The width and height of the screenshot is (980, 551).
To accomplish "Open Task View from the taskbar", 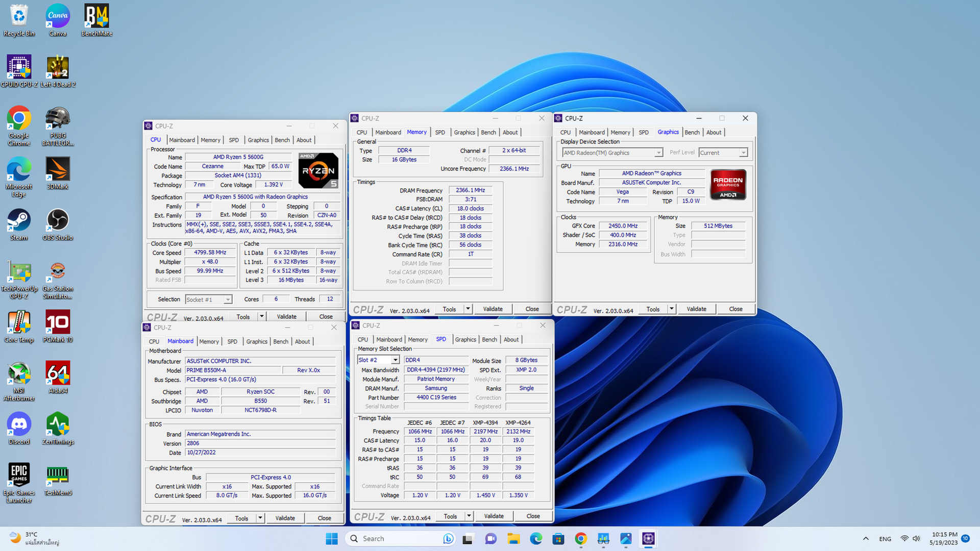I will pos(468,539).
